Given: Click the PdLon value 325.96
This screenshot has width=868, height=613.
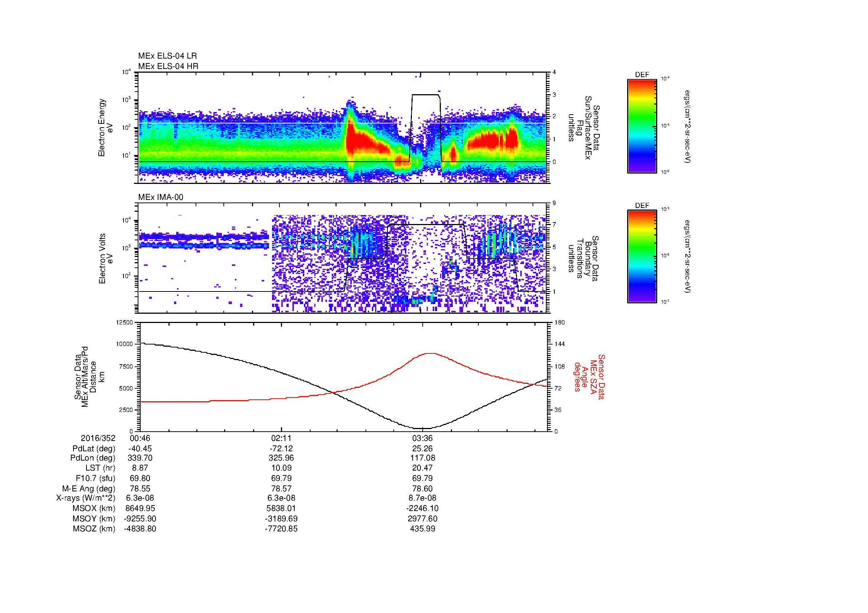Looking at the screenshot, I should (x=281, y=458).
